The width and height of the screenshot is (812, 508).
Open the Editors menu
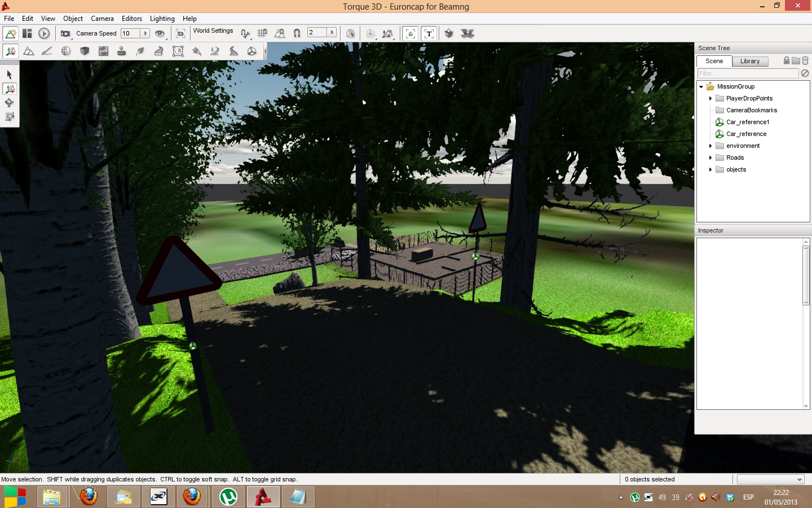[x=132, y=19]
